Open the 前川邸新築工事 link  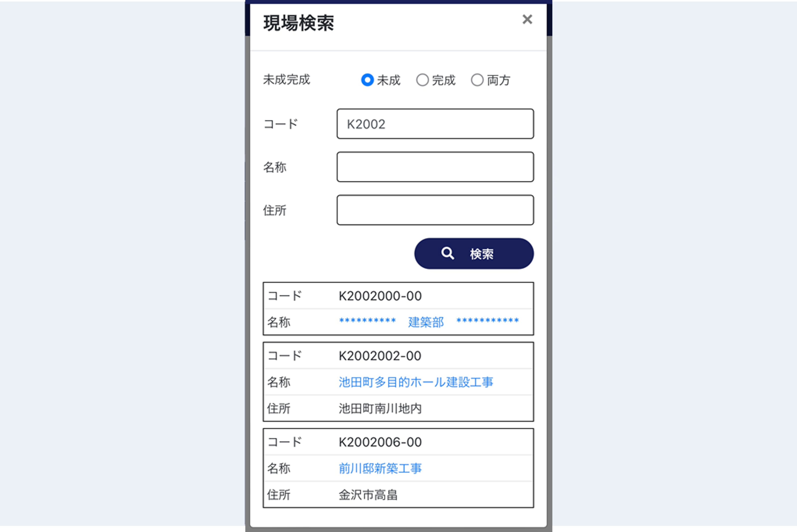click(x=380, y=468)
